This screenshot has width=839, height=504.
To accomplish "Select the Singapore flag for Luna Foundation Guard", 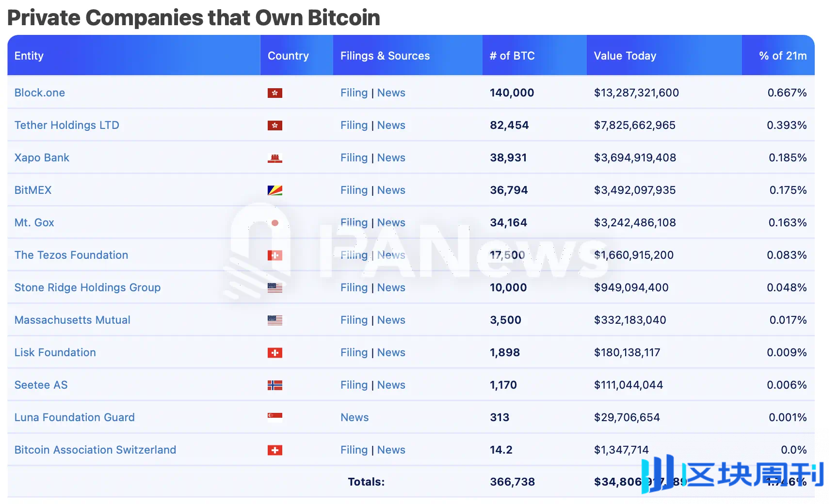I will click(x=274, y=417).
